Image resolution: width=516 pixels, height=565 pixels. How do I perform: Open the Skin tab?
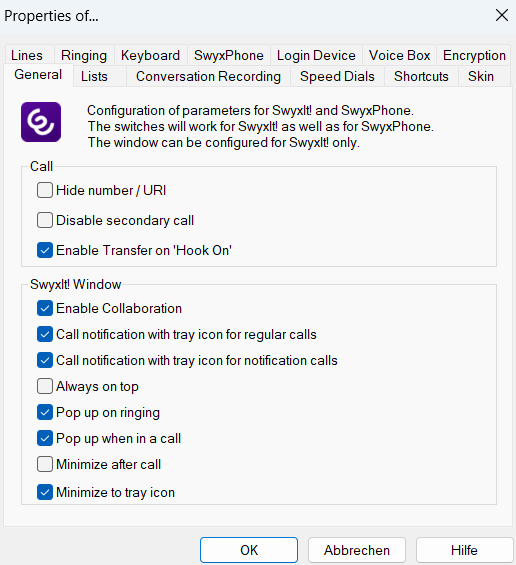coord(481,76)
